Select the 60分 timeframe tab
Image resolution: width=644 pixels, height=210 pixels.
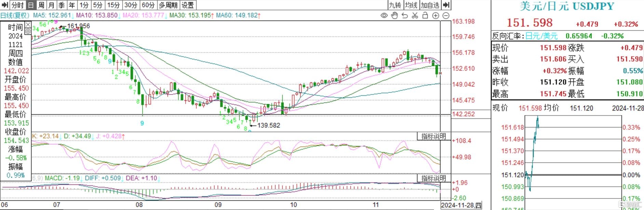(148, 5)
